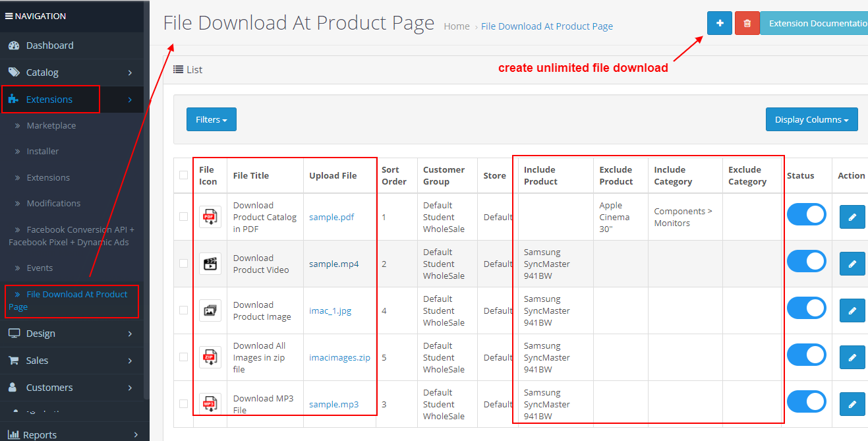868x441 pixels.
Task: Click the image file icon for Download Product Image
Action: (x=210, y=309)
